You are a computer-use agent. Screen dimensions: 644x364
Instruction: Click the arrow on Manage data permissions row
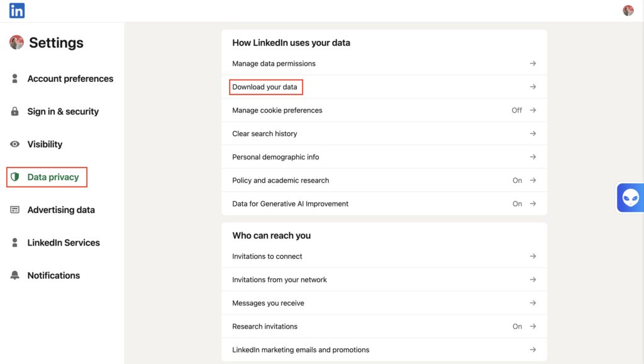tap(533, 64)
